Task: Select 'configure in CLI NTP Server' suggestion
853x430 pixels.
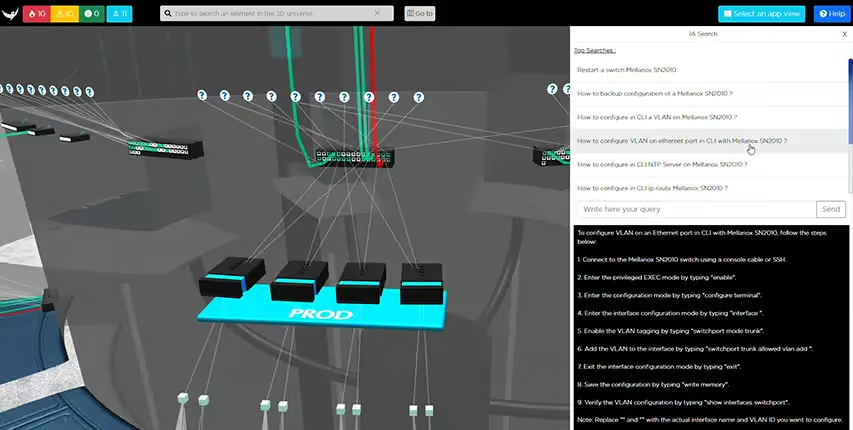Action: click(x=661, y=164)
